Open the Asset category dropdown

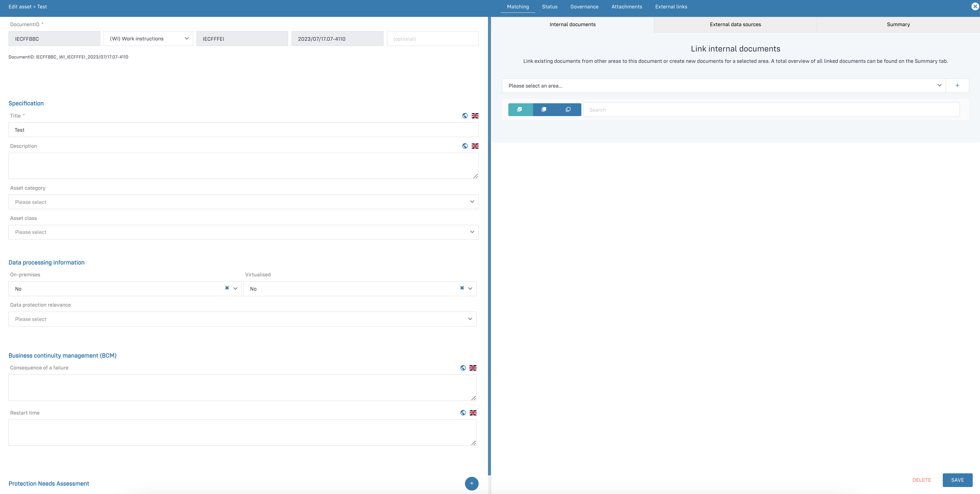[243, 202]
